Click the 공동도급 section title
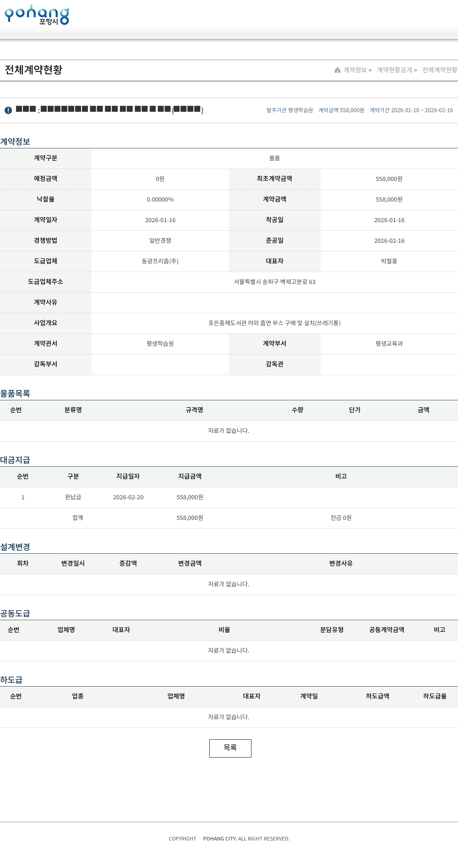 15,613
